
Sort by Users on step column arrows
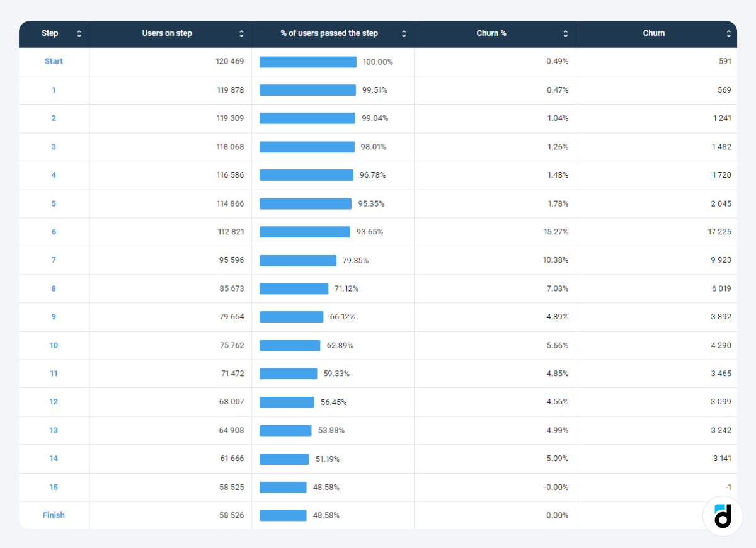click(241, 34)
